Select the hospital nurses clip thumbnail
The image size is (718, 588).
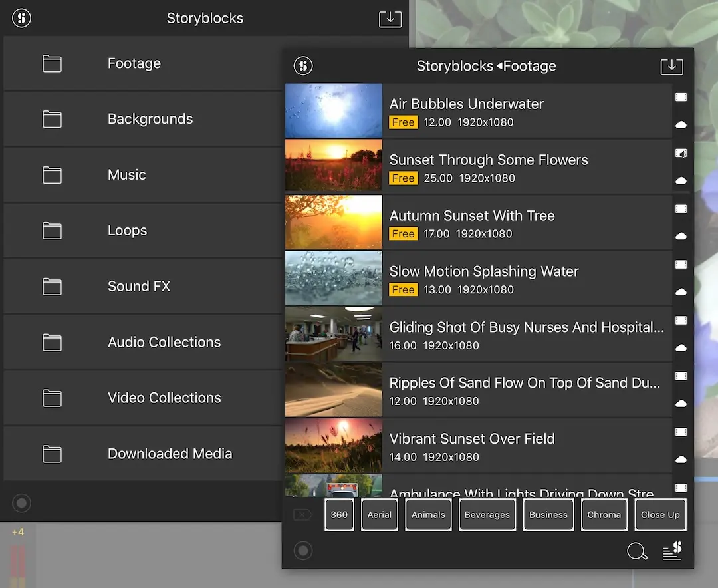click(333, 334)
